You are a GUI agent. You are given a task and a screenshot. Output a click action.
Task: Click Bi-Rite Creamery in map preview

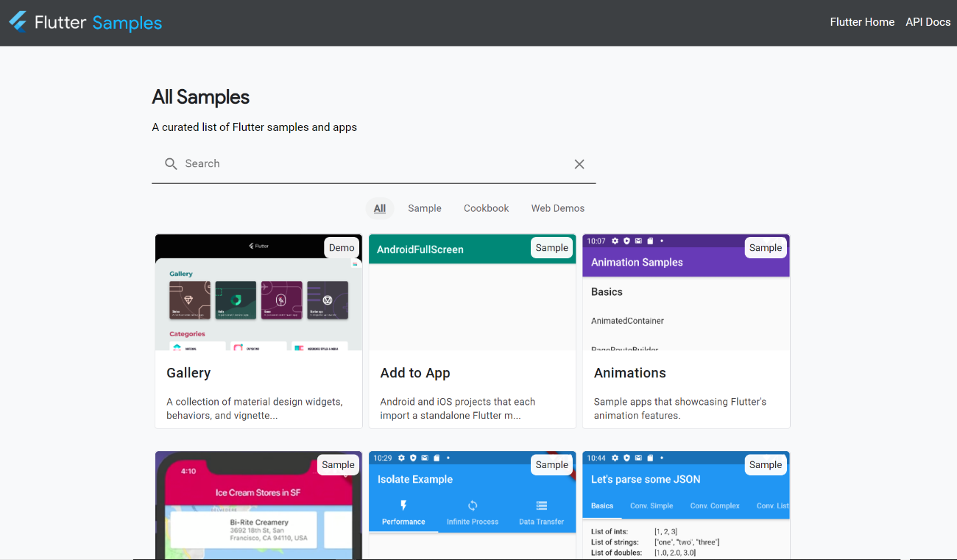(x=259, y=522)
